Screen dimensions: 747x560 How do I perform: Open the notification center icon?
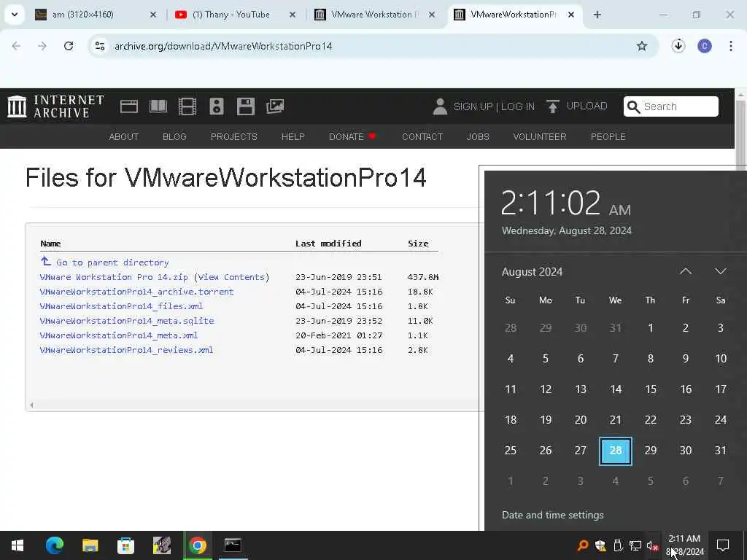pos(723,545)
